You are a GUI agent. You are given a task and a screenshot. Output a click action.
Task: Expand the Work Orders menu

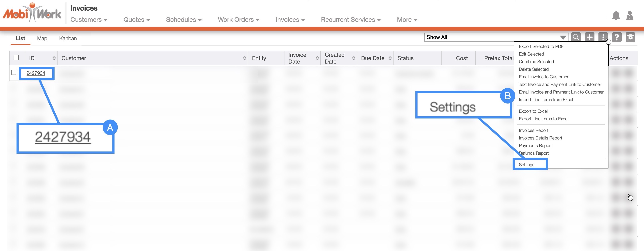point(239,20)
